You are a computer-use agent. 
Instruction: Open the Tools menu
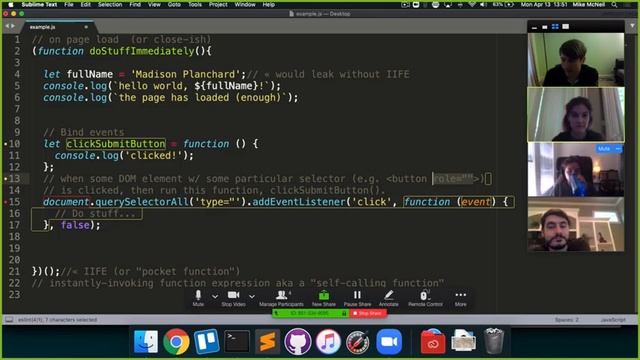195,4
